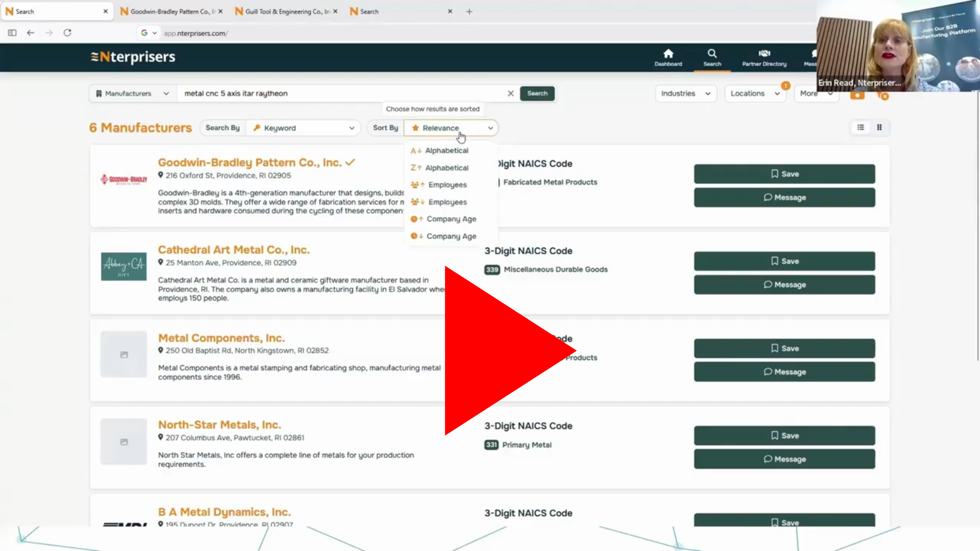Choose Company Age ascending sort option
The width and height of the screenshot is (980, 551).
click(x=451, y=219)
